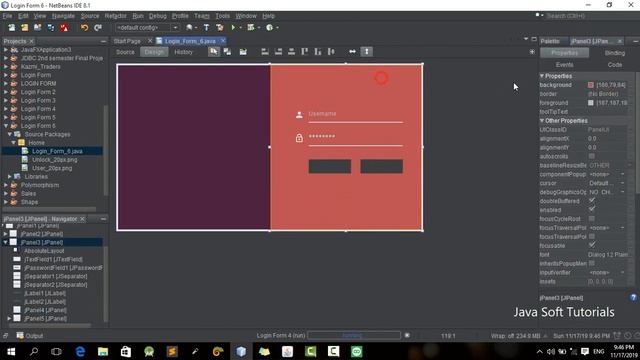The width and height of the screenshot is (640, 360).
Task: Open the componentPopupMenu dropdown
Action: tap(623, 174)
